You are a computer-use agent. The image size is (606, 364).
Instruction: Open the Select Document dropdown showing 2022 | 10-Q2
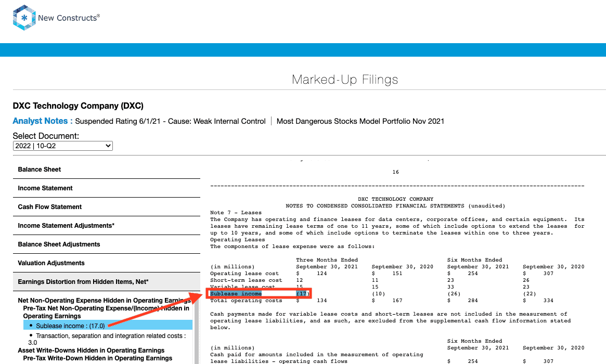tap(62, 146)
